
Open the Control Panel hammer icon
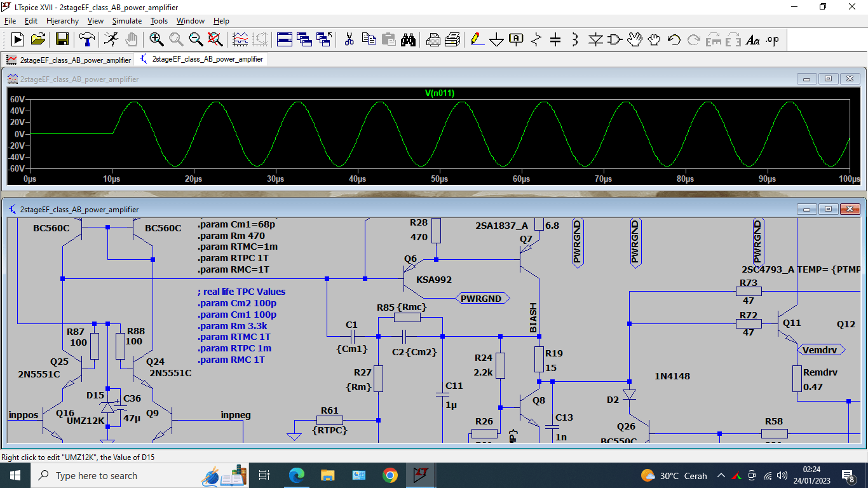[x=86, y=39]
